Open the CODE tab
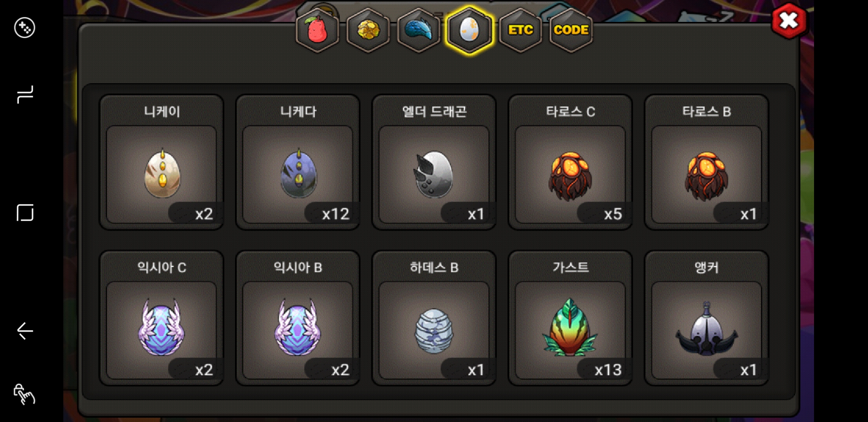The width and height of the screenshot is (868, 422). tap(571, 30)
